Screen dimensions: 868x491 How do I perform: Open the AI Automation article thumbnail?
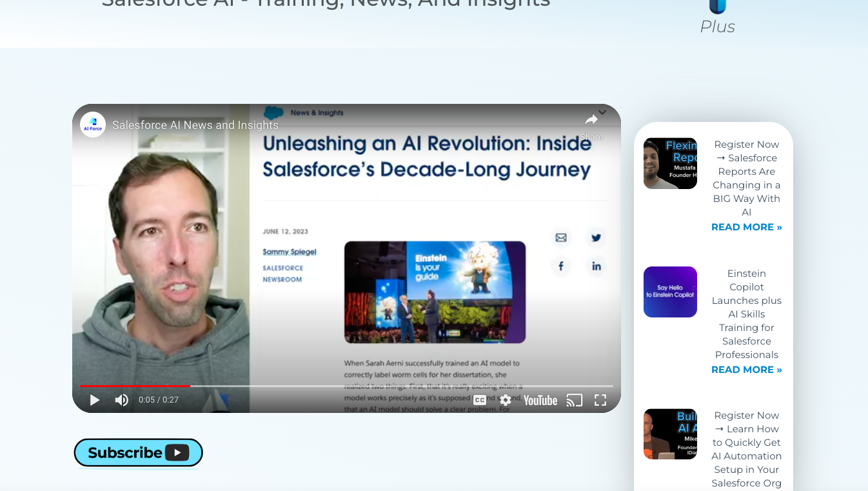pyautogui.click(x=670, y=434)
